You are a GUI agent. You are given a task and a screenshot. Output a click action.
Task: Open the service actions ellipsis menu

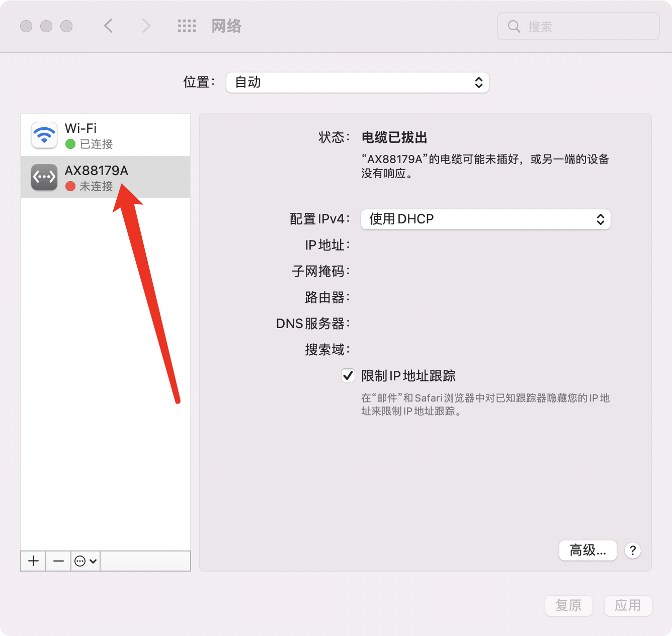86,561
